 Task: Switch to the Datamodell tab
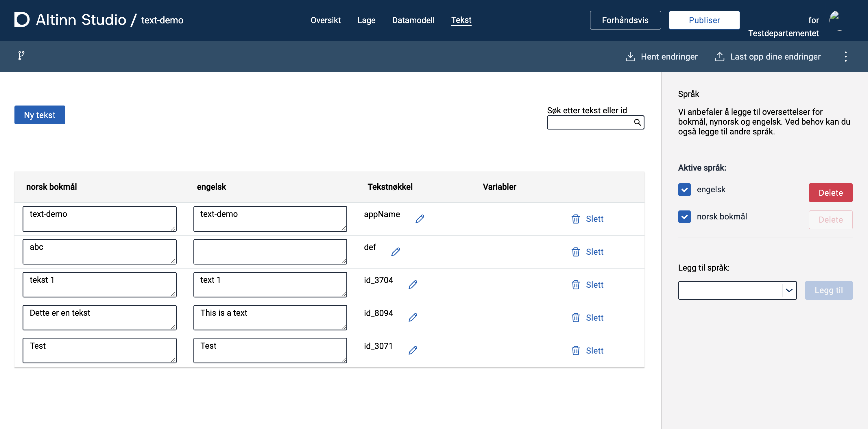[413, 20]
